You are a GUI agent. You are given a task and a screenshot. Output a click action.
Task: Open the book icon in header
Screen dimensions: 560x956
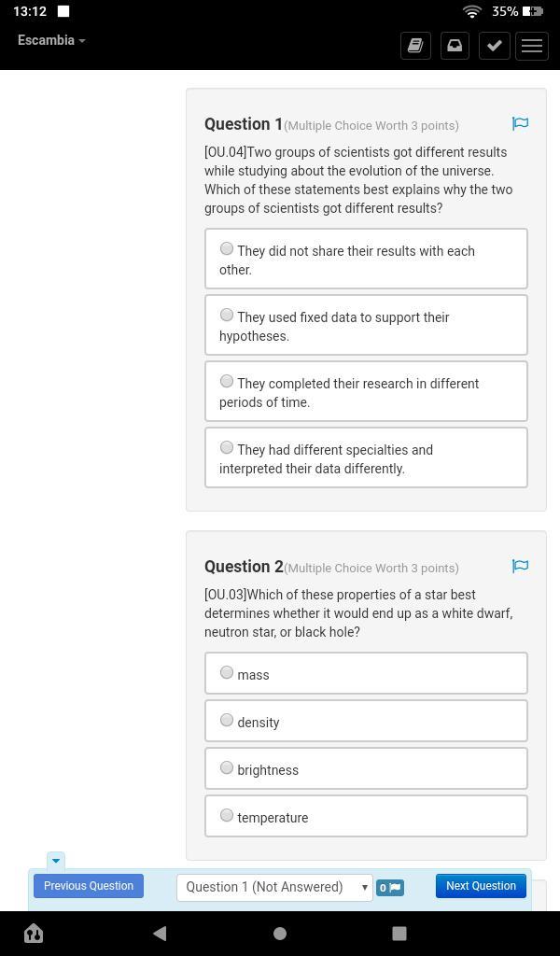(415, 45)
